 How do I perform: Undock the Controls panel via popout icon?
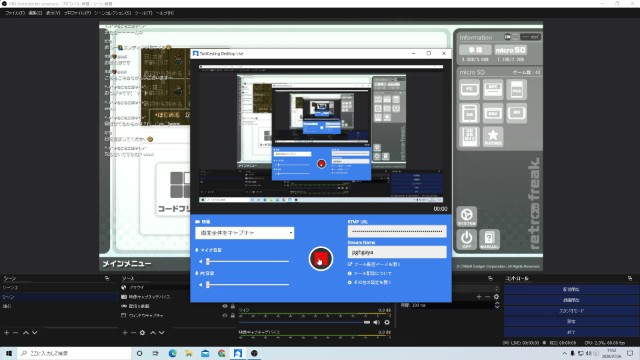tap(630, 278)
